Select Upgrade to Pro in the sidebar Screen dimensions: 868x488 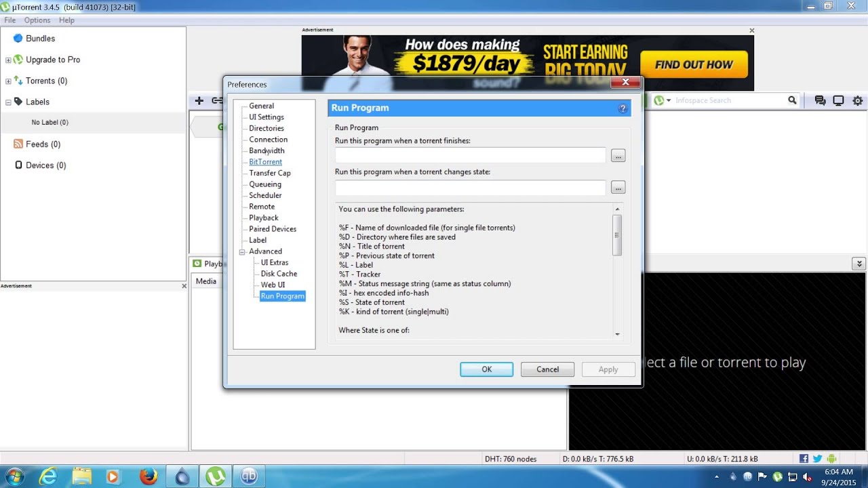coord(52,60)
